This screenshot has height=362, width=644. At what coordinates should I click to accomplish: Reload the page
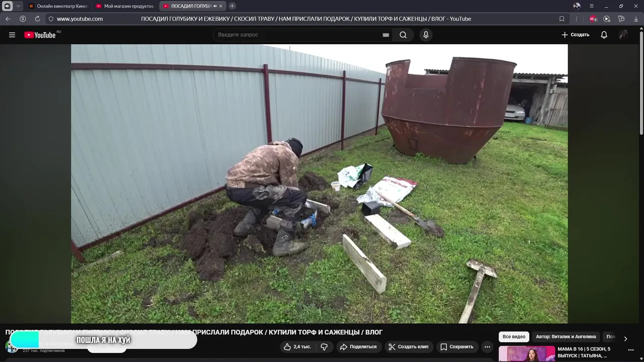(37, 19)
